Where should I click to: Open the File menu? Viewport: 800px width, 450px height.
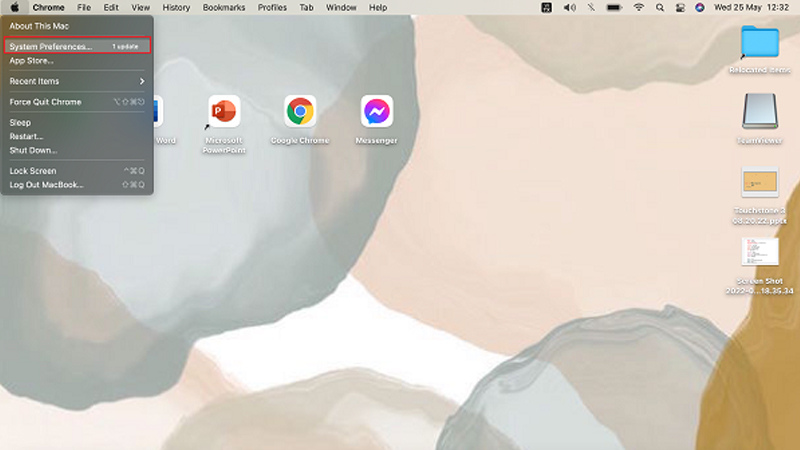pyautogui.click(x=84, y=8)
